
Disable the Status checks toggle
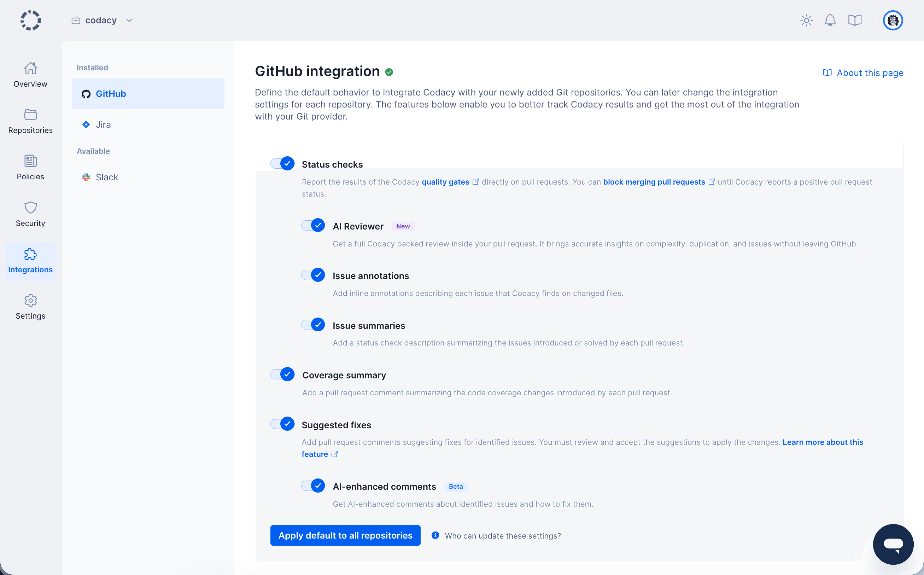(x=281, y=163)
